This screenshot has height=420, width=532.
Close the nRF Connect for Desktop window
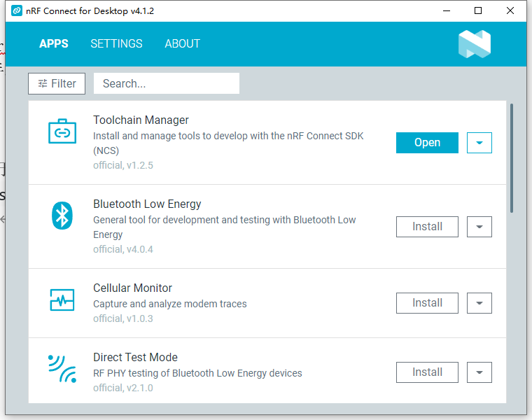click(510, 11)
